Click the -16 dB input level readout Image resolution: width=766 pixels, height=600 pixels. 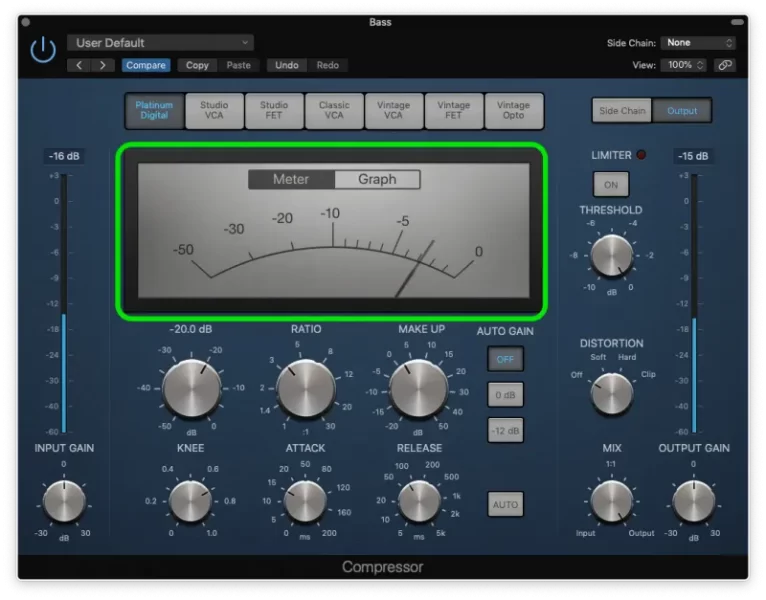(64, 156)
